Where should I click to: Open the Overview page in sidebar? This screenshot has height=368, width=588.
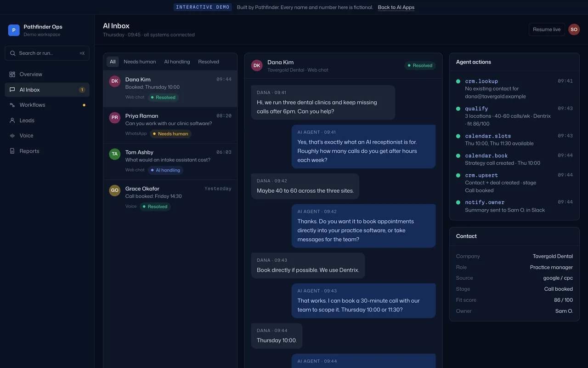(47, 75)
